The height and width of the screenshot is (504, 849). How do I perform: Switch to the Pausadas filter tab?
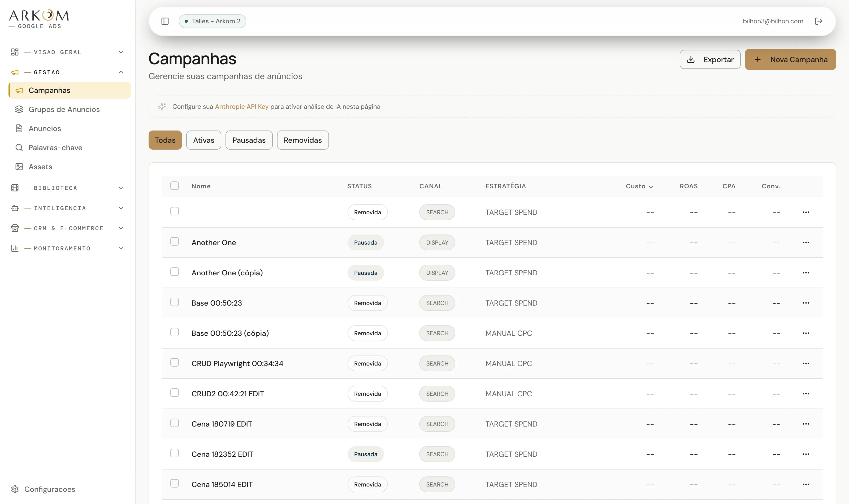point(249,140)
